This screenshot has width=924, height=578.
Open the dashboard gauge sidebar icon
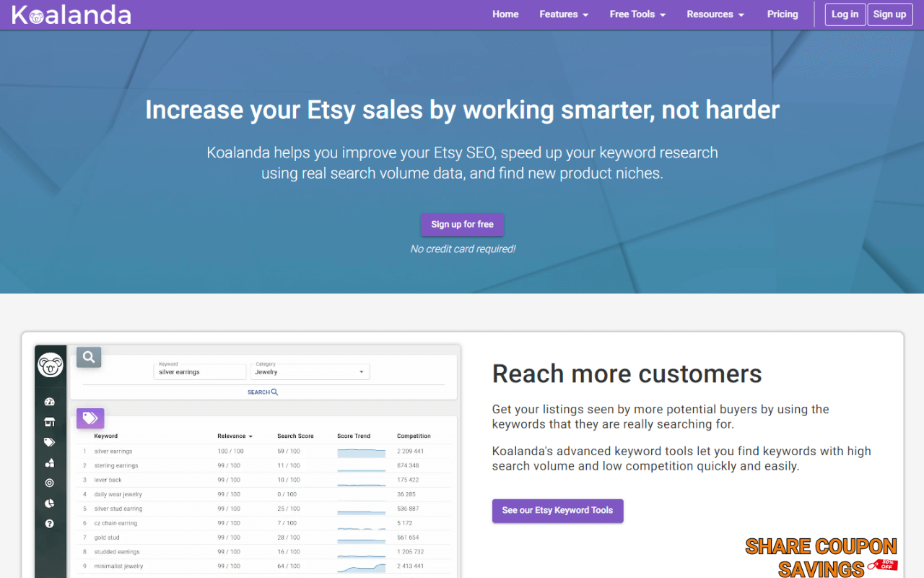point(50,402)
